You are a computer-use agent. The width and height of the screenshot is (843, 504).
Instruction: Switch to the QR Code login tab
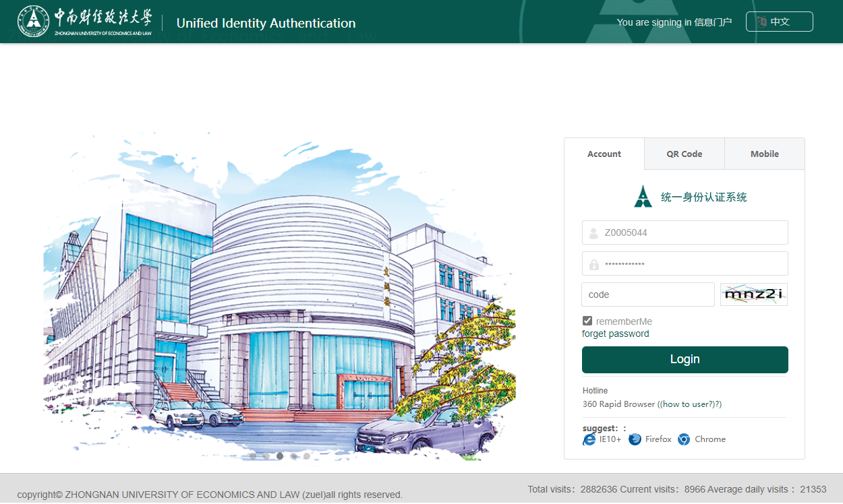point(684,154)
